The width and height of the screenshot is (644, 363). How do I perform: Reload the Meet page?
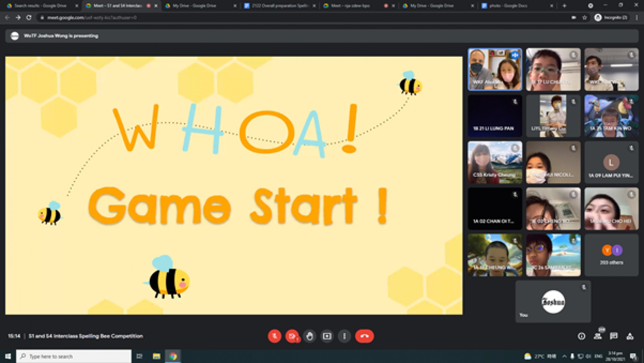pyautogui.click(x=29, y=17)
